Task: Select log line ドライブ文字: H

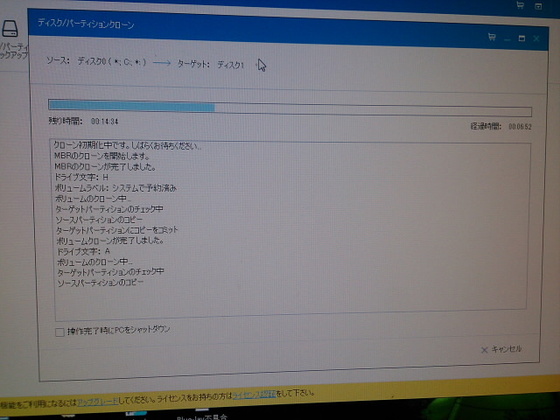Action: coord(81,177)
